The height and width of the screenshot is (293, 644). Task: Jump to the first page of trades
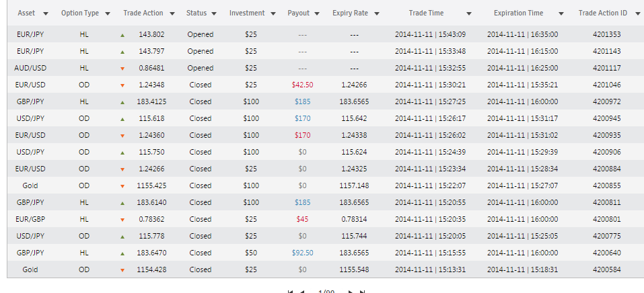tap(290, 292)
